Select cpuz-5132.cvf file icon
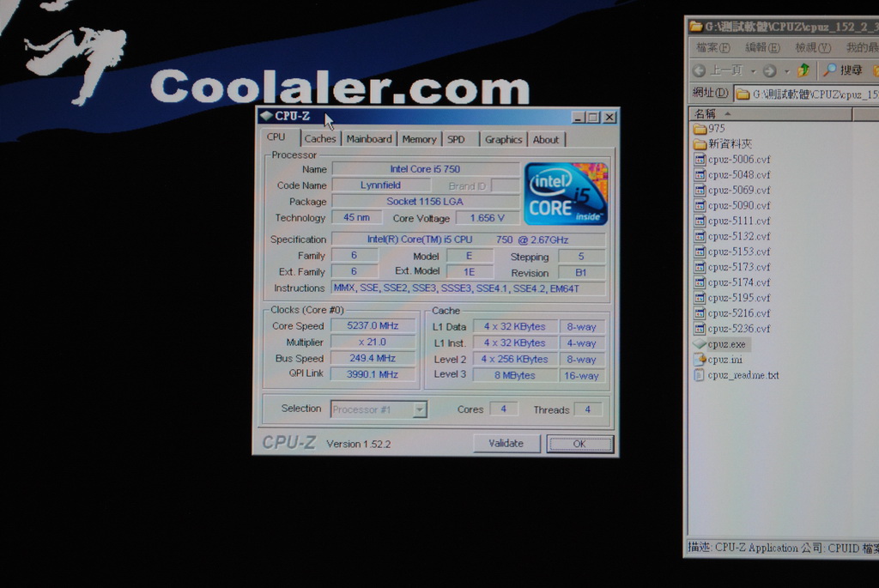The height and width of the screenshot is (588, 879). pos(700,236)
